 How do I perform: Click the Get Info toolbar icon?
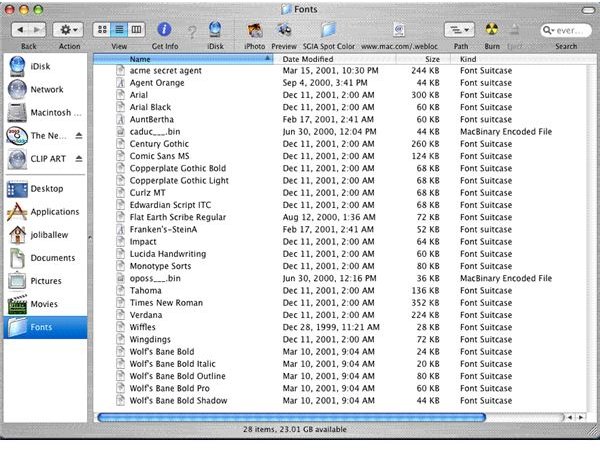coord(165,29)
